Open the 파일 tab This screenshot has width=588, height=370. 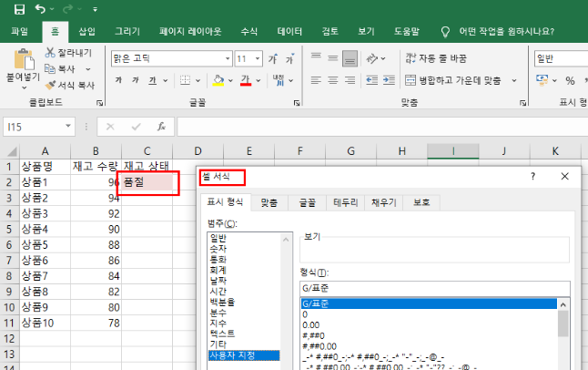(x=19, y=31)
